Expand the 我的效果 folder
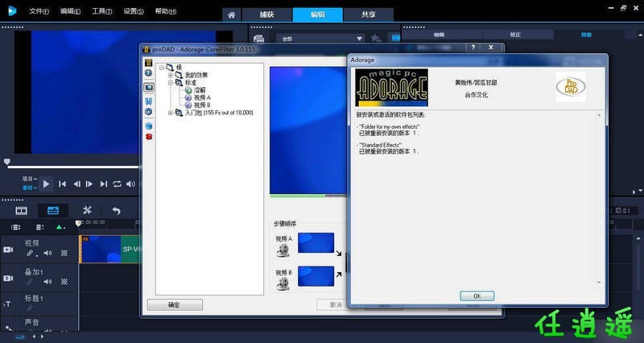Viewport: 644px width, 343px height. (171, 75)
